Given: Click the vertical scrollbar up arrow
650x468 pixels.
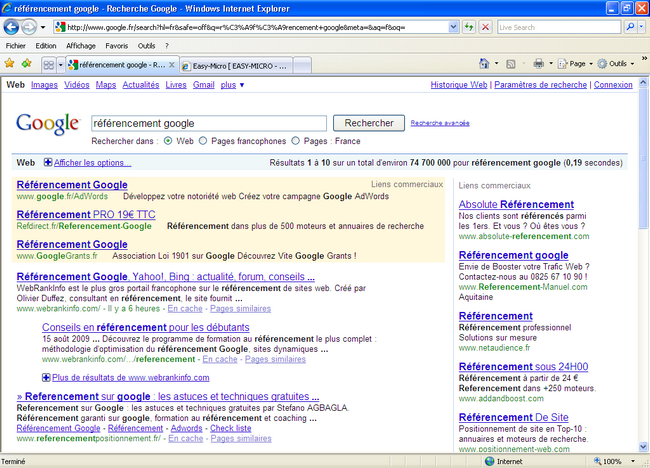Looking at the screenshot, I should click(643, 82).
